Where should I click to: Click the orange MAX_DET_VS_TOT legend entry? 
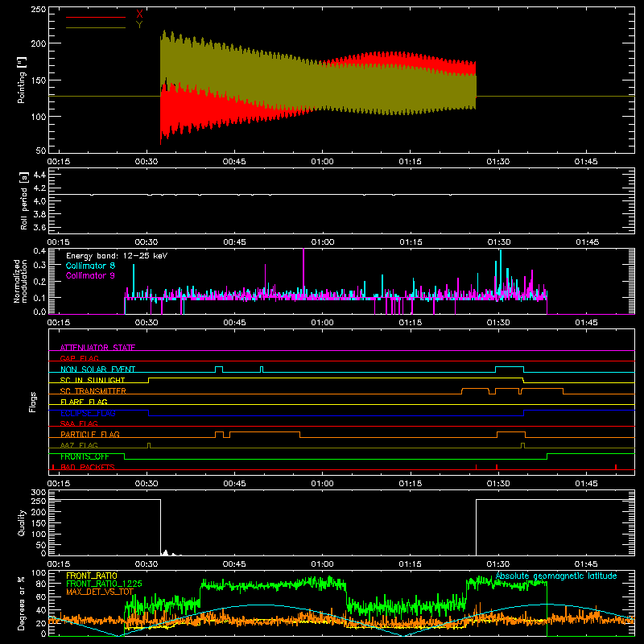point(100,592)
